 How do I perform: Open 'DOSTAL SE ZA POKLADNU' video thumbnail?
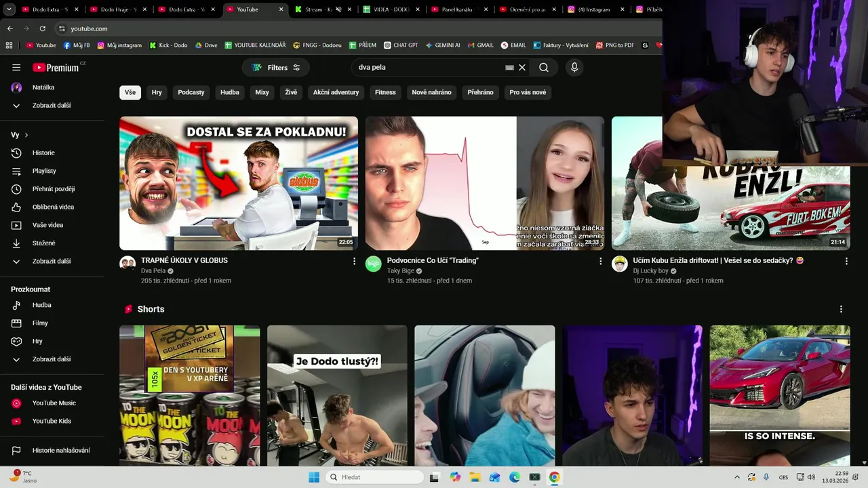[239, 183]
